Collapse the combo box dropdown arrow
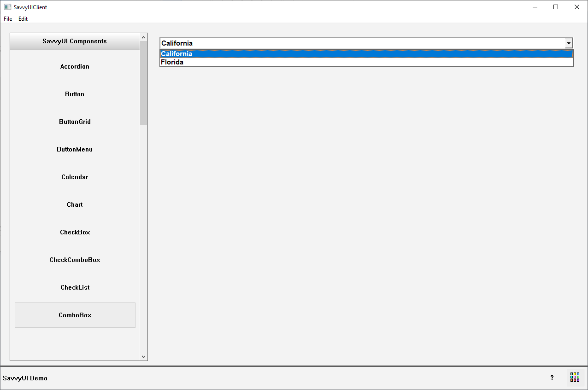 (x=569, y=43)
